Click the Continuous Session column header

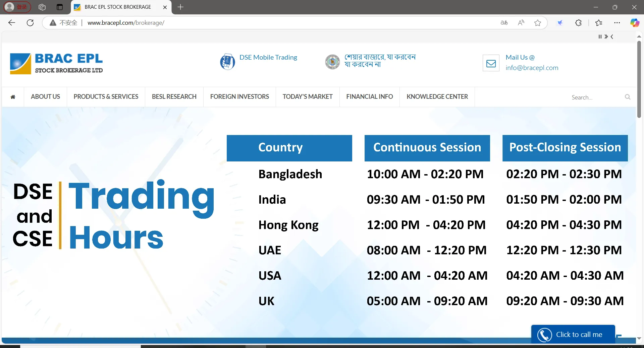(427, 148)
